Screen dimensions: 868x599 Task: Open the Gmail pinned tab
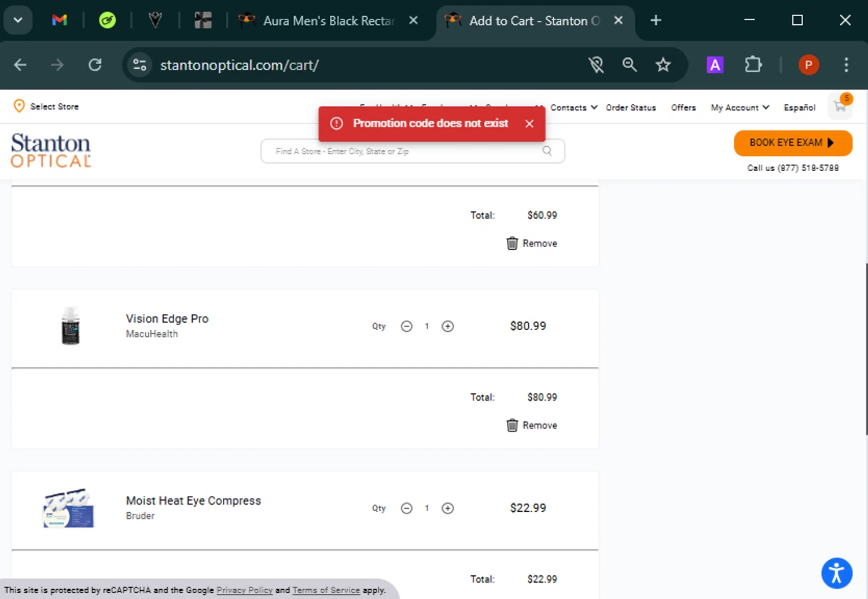coord(60,20)
